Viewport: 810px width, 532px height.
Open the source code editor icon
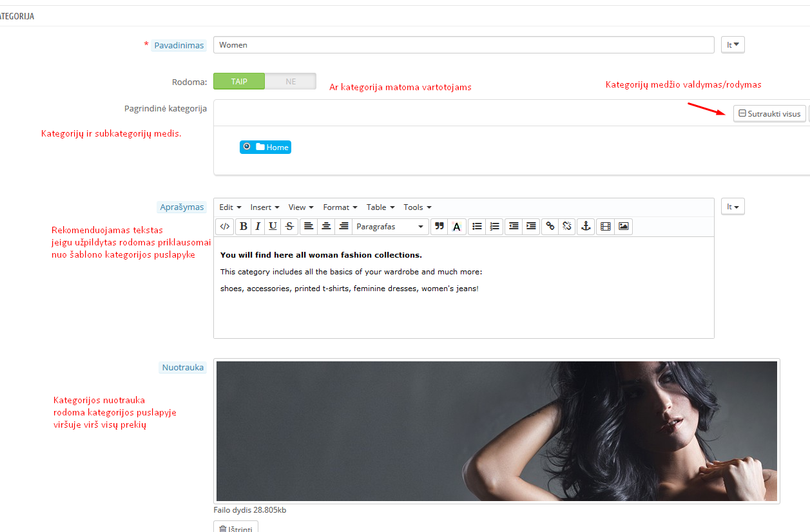[225, 226]
